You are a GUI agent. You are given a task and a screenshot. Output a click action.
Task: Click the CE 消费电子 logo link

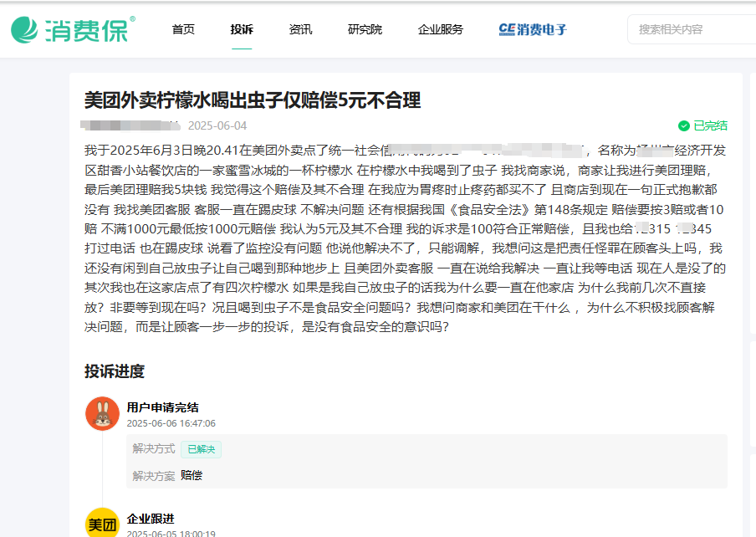(533, 29)
